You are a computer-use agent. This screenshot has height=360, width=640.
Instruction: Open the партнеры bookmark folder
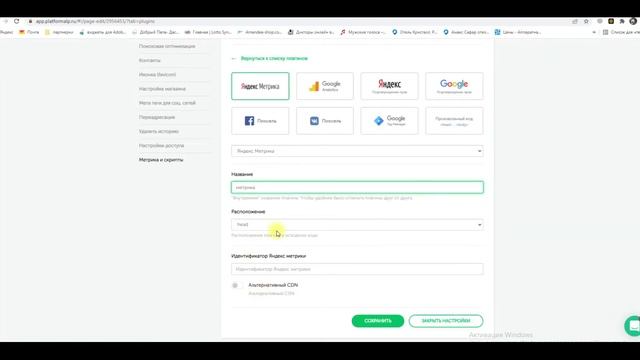click(x=59, y=32)
